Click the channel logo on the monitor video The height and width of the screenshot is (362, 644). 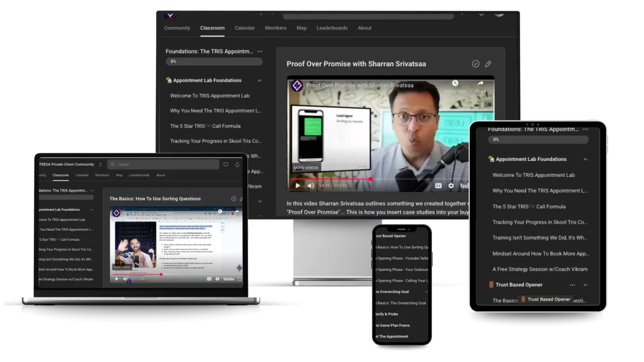[x=297, y=86]
